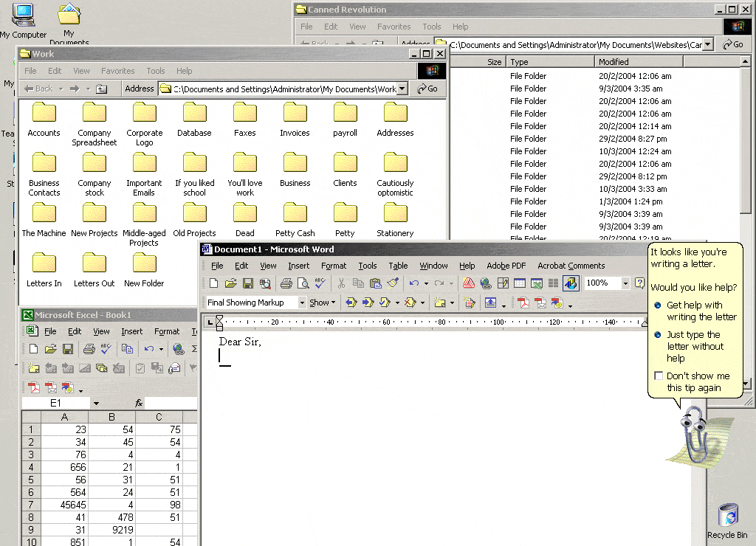Enable "Don't show me this tip again"
Screen dimensions: 756x546
click(659, 376)
